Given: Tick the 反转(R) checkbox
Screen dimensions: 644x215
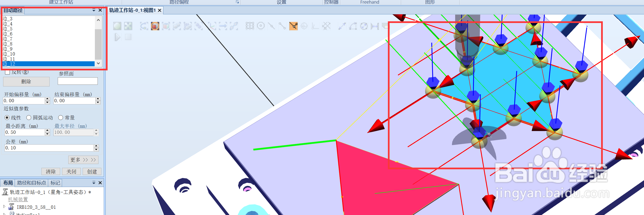Looking at the screenshot, I should 7,72.
